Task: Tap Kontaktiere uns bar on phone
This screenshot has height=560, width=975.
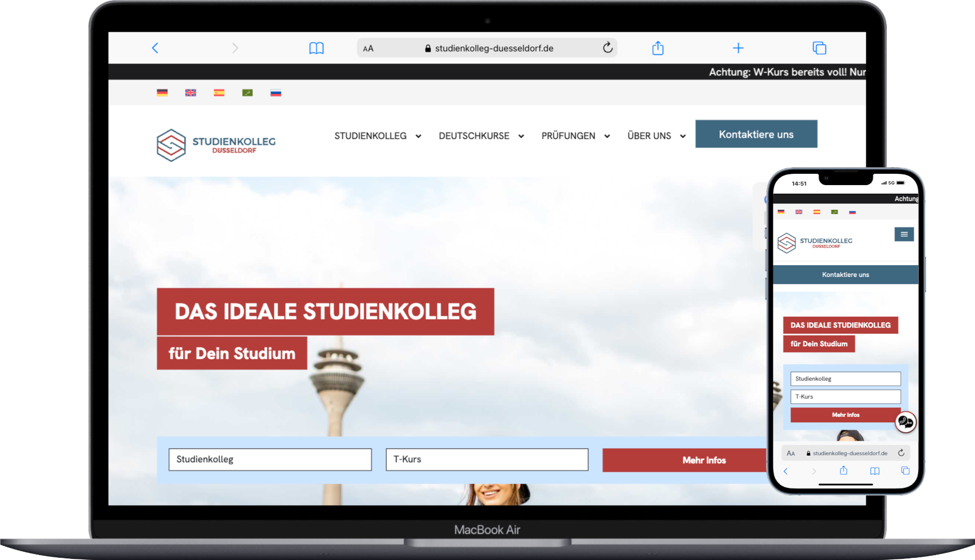Action: [x=845, y=274]
